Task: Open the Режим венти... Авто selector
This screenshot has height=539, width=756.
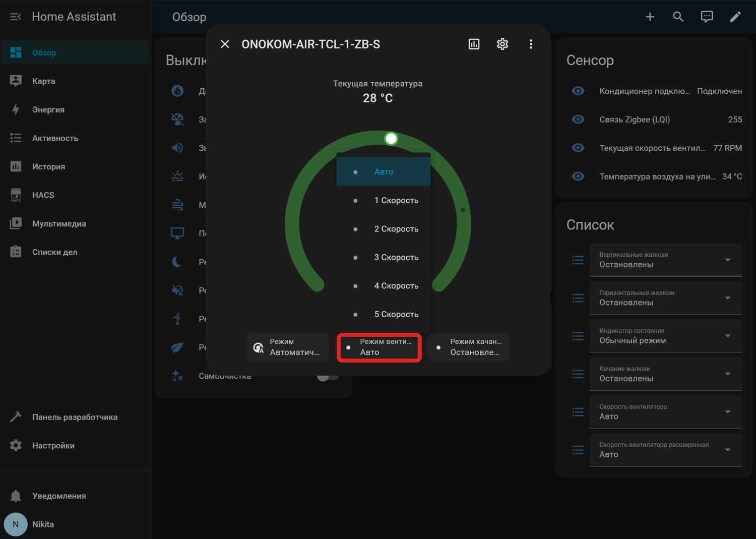Action: (379, 347)
